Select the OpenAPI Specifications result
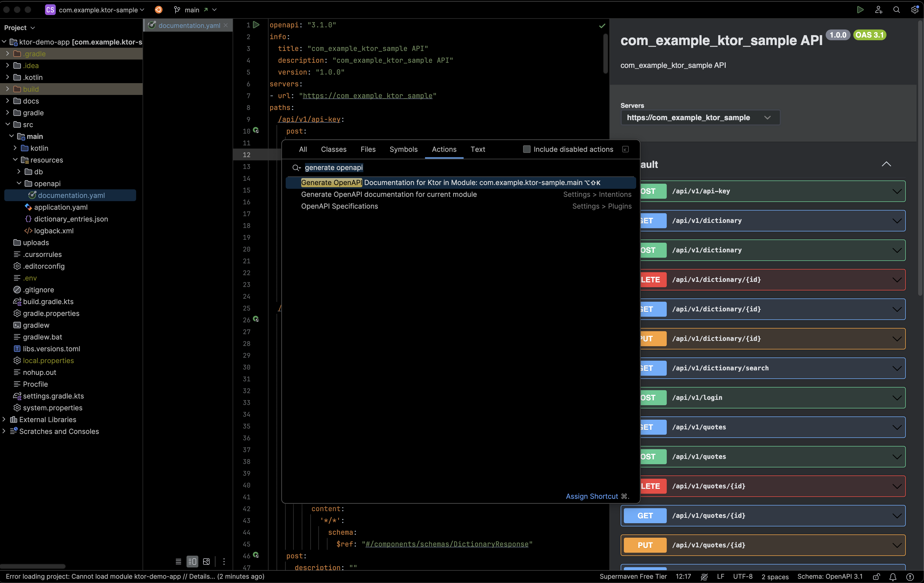This screenshot has width=924, height=583. (x=460, y=206)
